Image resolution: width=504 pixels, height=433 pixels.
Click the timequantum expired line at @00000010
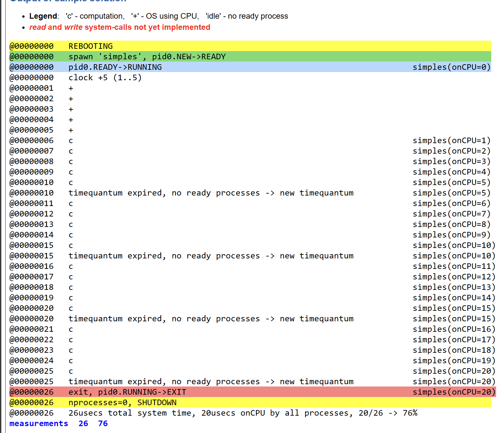[211, 193]
